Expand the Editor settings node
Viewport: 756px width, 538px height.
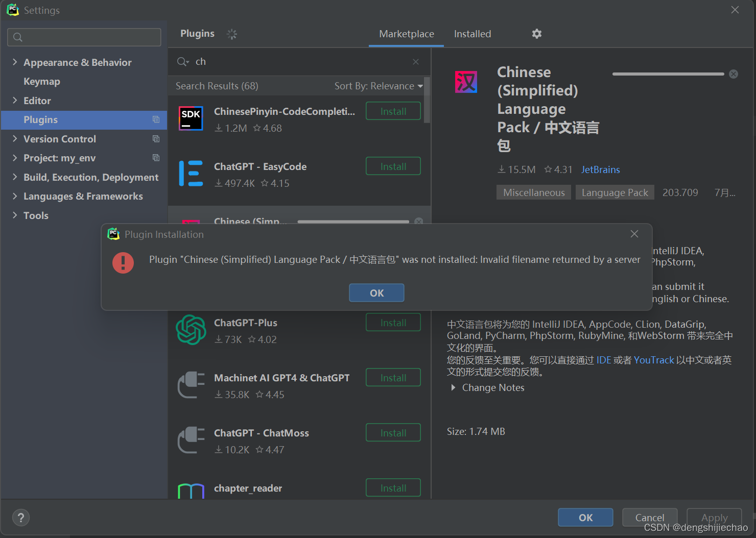[x=15, y=100]
